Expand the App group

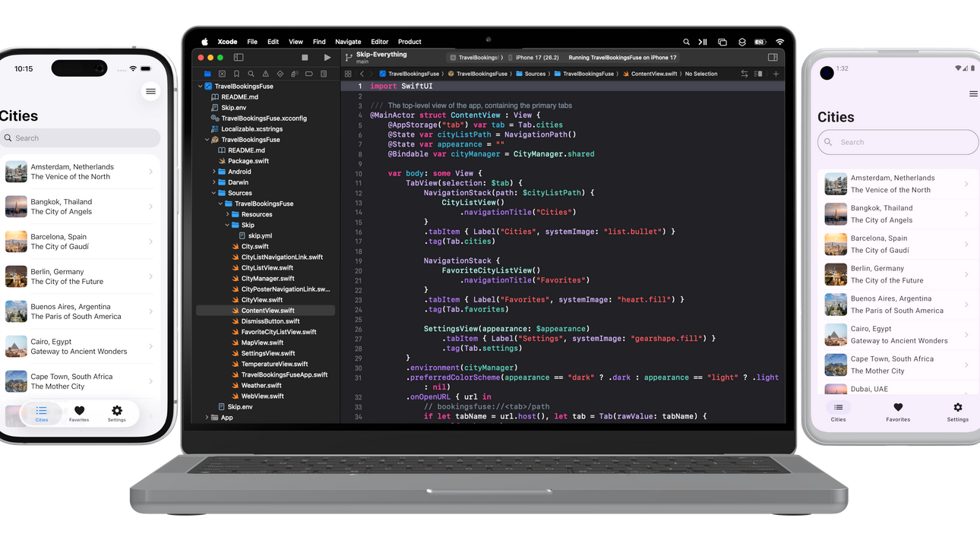[207, 418]
